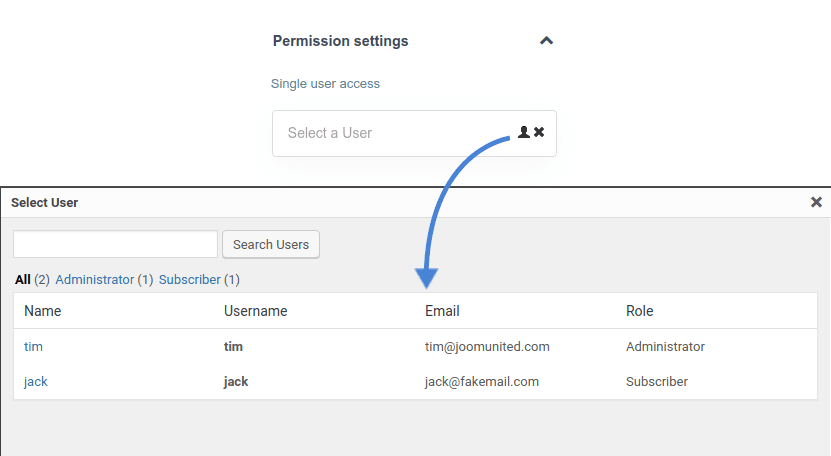The height and width of the screenshot is (456, 831).
Task: Click tim@joomunited.com email cell
Action: pos(487,347)
